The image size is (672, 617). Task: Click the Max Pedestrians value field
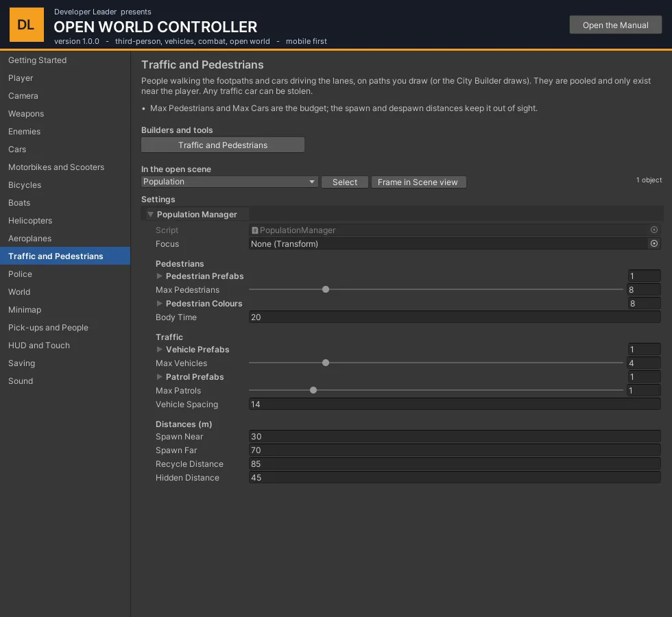pos(644,289)
